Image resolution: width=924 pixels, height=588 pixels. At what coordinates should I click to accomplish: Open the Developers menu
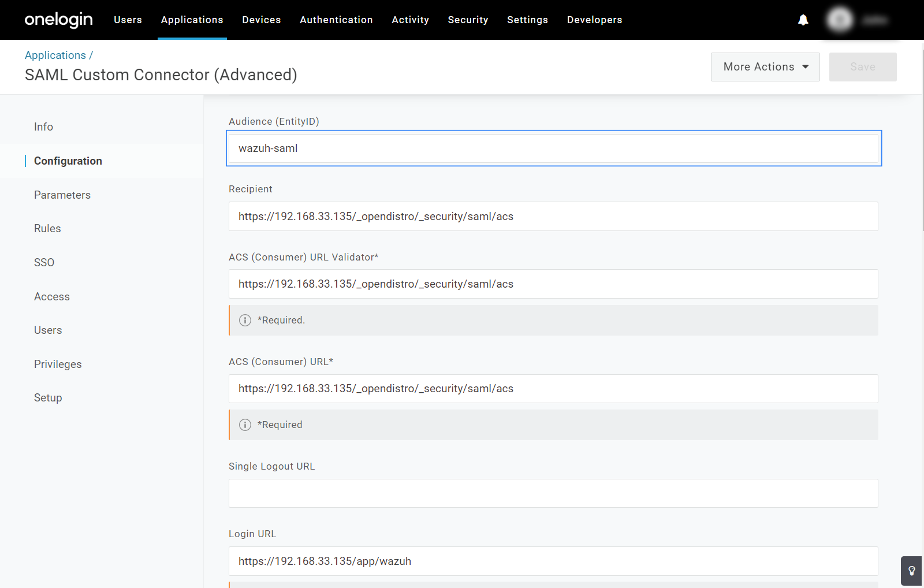[594, 20]
